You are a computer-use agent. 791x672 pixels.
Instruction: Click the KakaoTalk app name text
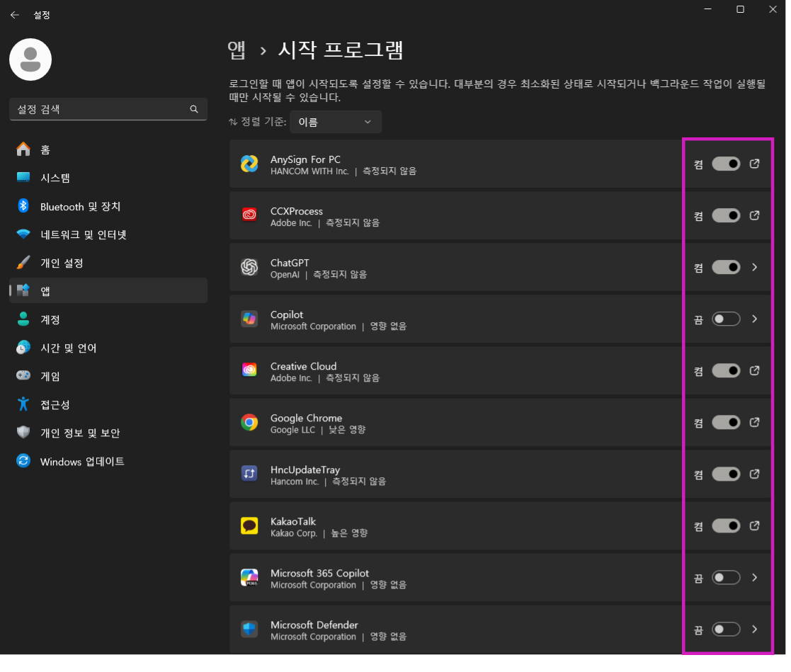pyautogui.click(x=293, y=521)
